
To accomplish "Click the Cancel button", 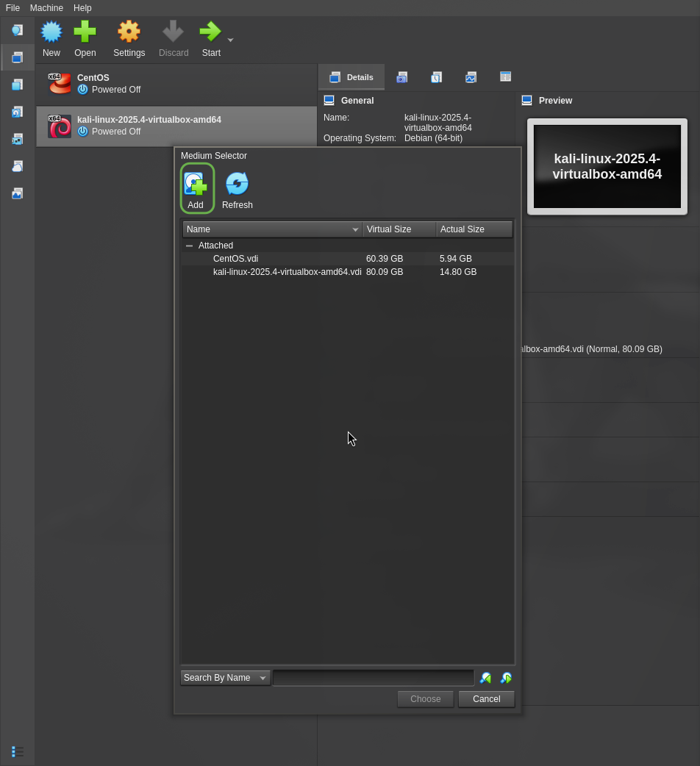I will pyautogui.click(x=487, y=699).
